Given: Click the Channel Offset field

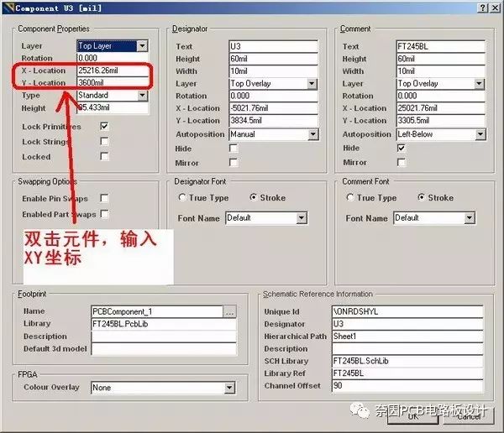Looking at the screenshot, I should [407, 386].
